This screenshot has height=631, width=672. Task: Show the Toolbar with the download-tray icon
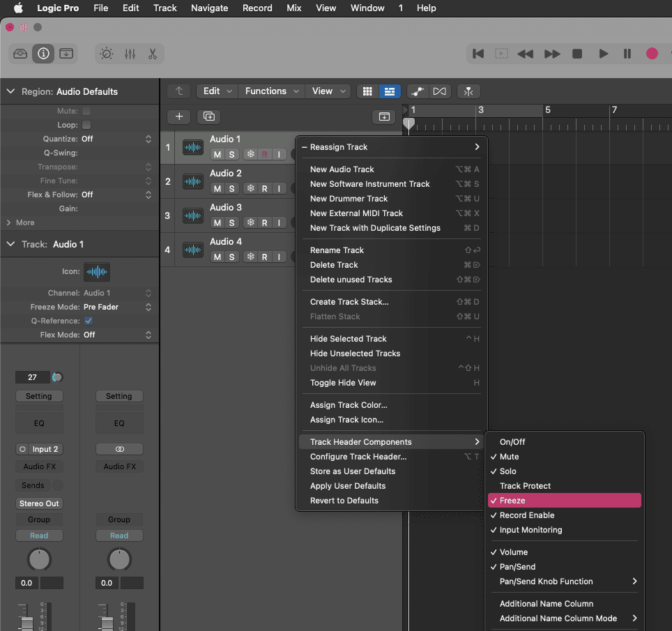[66, 54]
